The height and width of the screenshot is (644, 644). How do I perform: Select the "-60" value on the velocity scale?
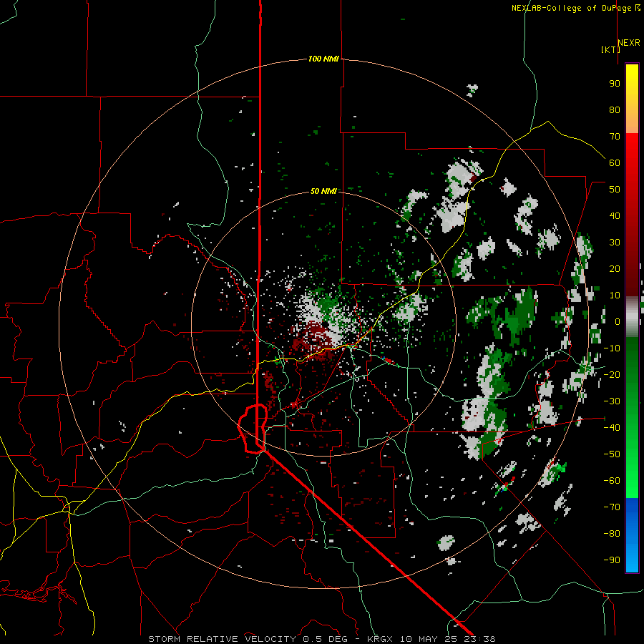pos(612,481)
